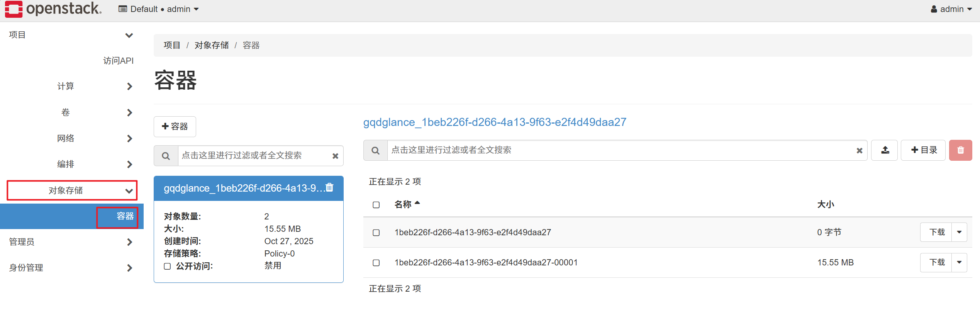Click the 大小 column header
This screenshot has width=980, height=333.
click(826, 204)
